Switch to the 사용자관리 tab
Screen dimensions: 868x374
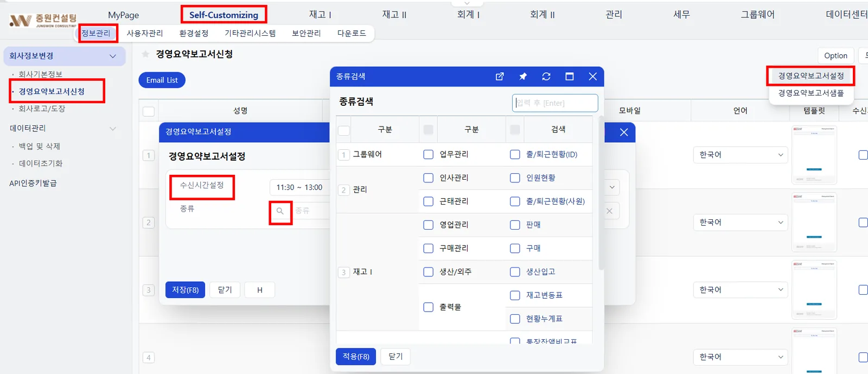[145, 33]
